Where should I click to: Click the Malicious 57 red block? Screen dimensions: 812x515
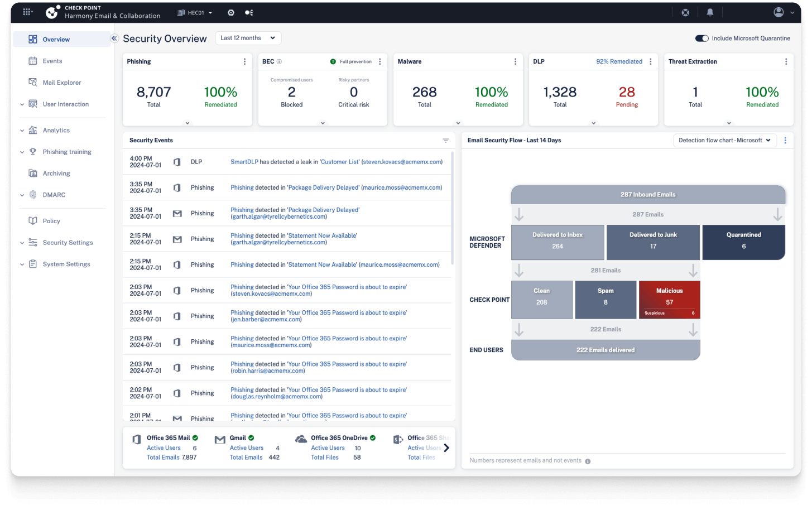pyautogui.click(x=669, y=300)
